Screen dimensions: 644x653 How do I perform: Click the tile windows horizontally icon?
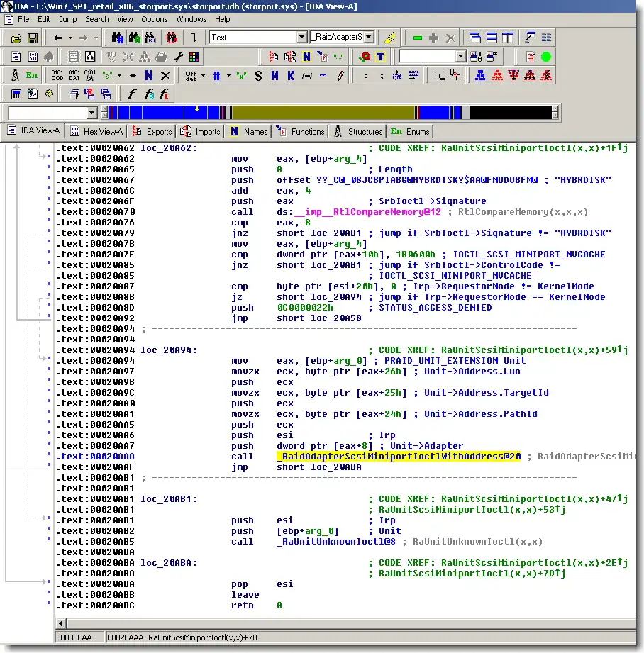click(492, 38)
